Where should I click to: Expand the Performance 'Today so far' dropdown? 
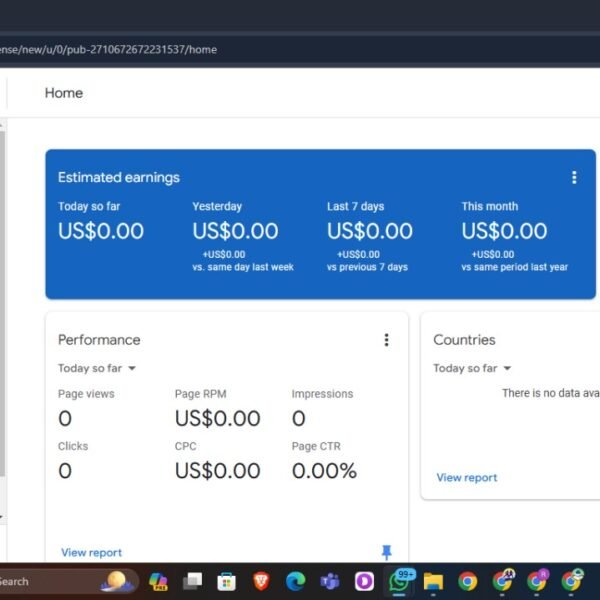(x=97, y=368)
